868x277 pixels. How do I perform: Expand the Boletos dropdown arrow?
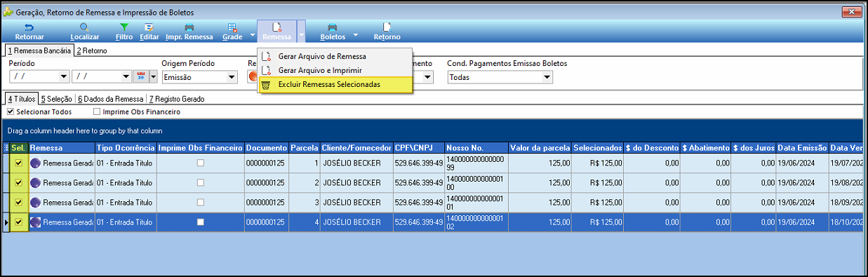(x=355, y=34)
